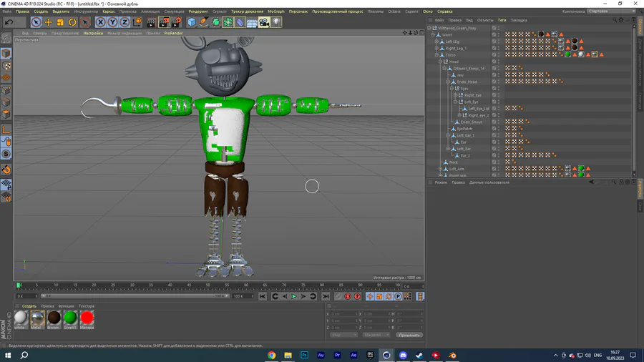Add a Light object
This screenshot has width=644, height=362.
coord(276,22)
